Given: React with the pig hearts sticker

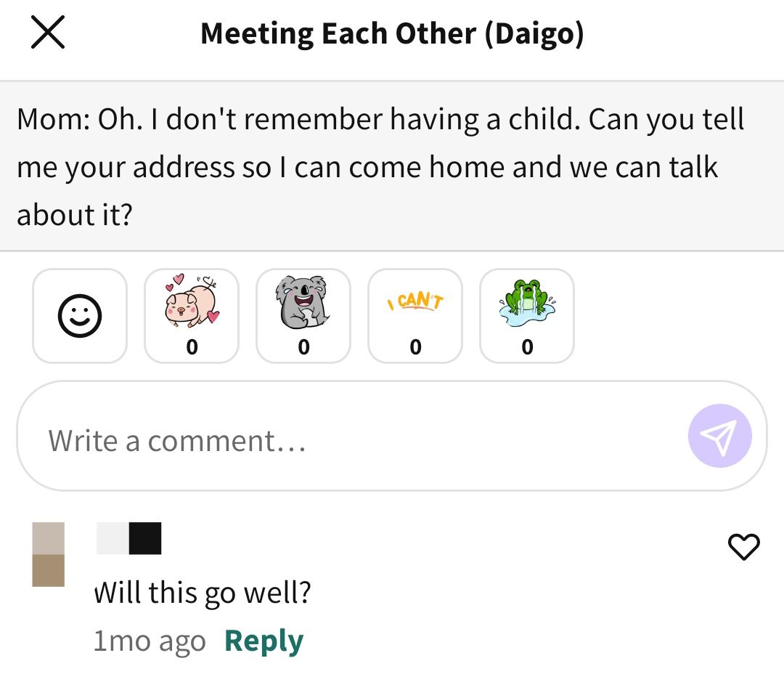Looking at the screenshot, I should coord(192,316).
